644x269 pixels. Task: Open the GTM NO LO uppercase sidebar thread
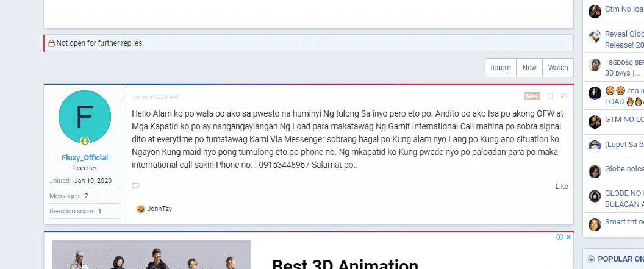pos(624,120)
